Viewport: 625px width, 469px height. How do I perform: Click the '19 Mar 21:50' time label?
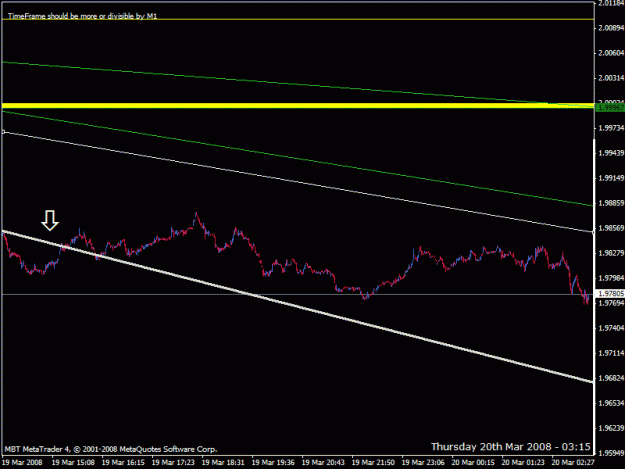[373, 463]
